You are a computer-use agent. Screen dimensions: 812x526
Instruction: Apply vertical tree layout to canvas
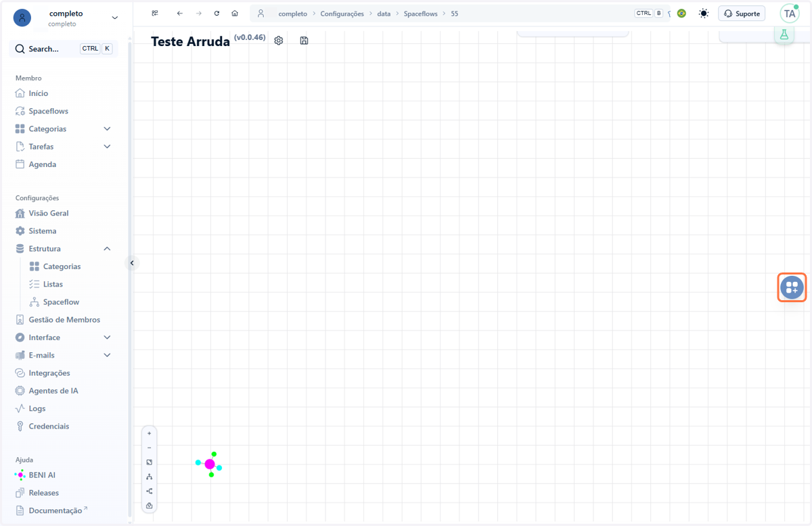point(150,477)
